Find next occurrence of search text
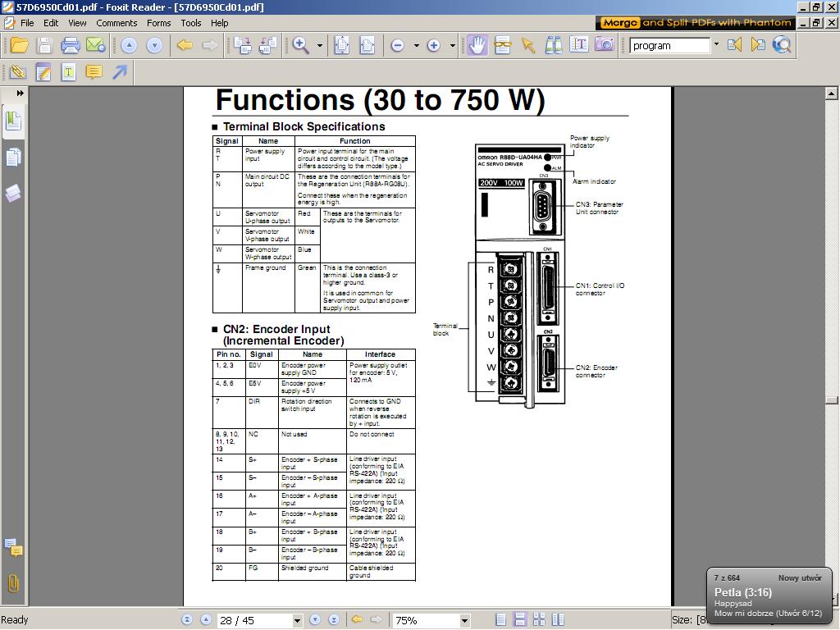Viewport: 840px width, 630px height. point(758,45)
